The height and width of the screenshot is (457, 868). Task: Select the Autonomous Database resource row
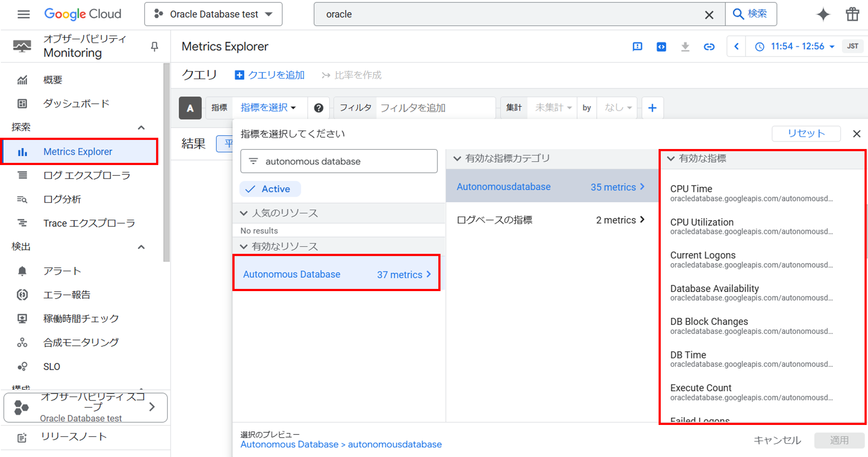337,274
